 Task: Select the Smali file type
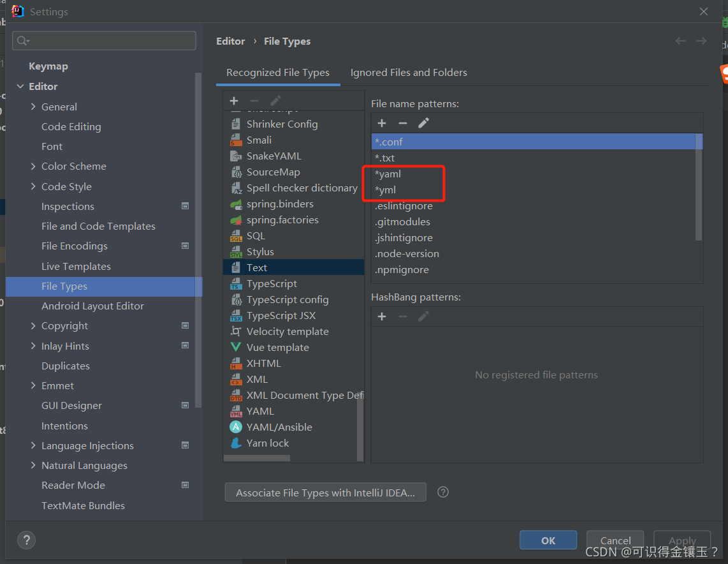(x=293, y=140)
